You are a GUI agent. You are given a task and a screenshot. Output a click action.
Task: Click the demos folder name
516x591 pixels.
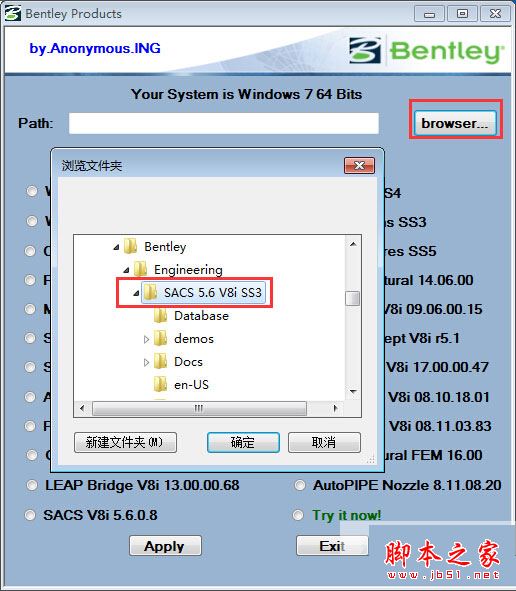[x=194, y=339]
